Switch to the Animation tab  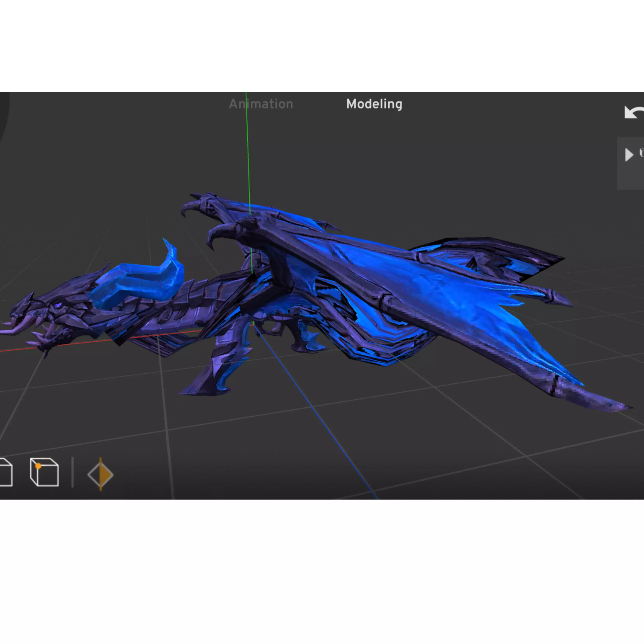pos(261,104)
